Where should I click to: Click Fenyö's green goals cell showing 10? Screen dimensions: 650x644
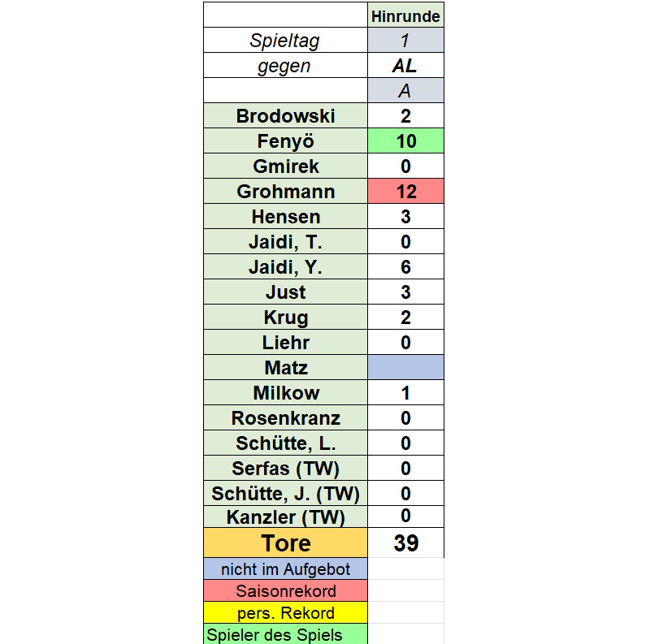(405, 141)
